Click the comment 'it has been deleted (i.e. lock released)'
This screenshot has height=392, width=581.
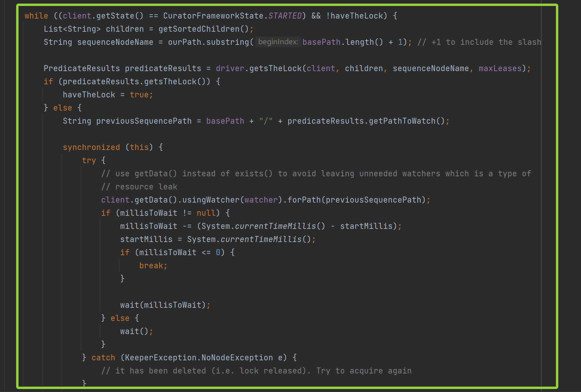tap(206, 371)
